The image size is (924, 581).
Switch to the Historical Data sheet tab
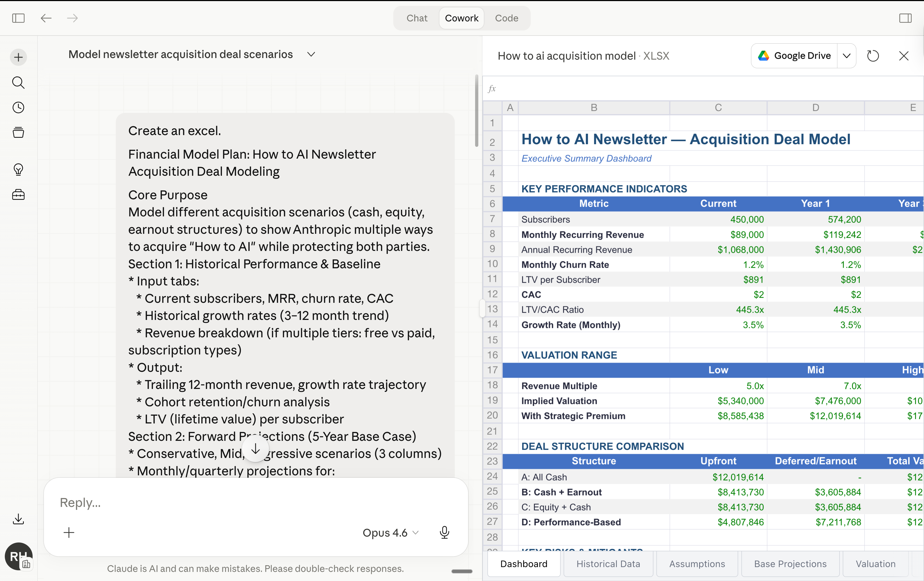click(x=608, y=564)
